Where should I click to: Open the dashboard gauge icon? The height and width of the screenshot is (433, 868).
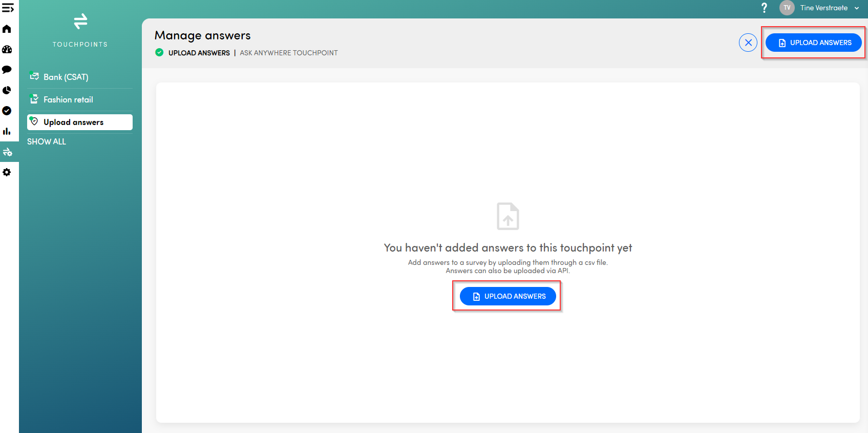[7, 50]
